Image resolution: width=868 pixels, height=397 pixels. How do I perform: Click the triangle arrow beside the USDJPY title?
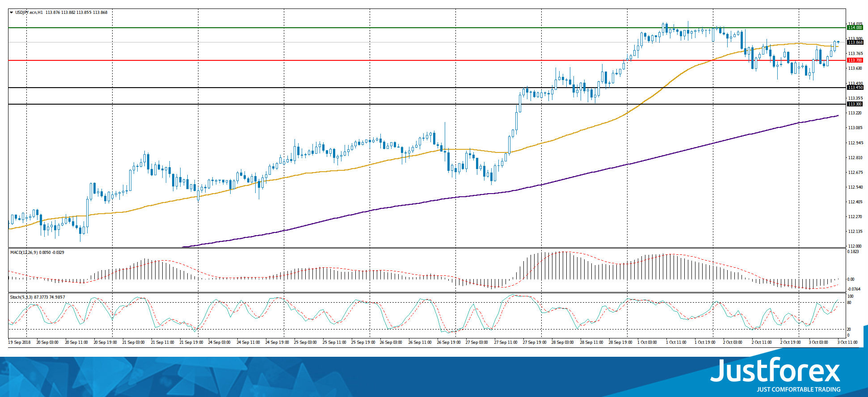[11, 13]
